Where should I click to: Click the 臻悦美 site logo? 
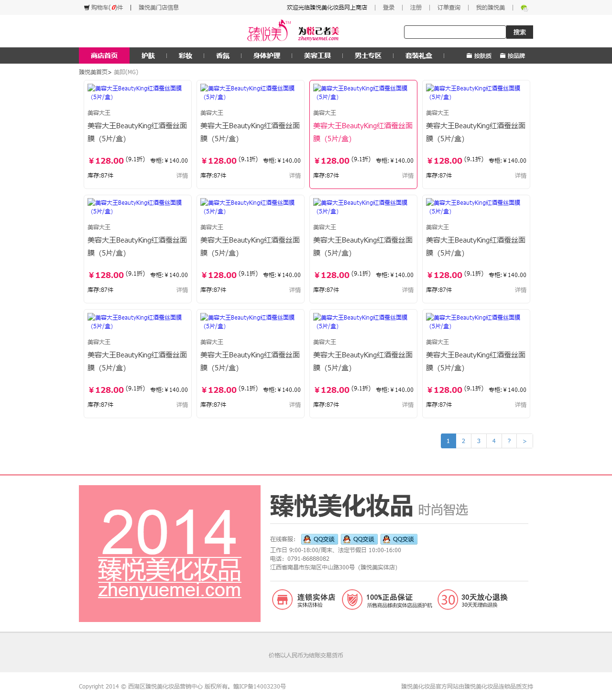(269, 32)
